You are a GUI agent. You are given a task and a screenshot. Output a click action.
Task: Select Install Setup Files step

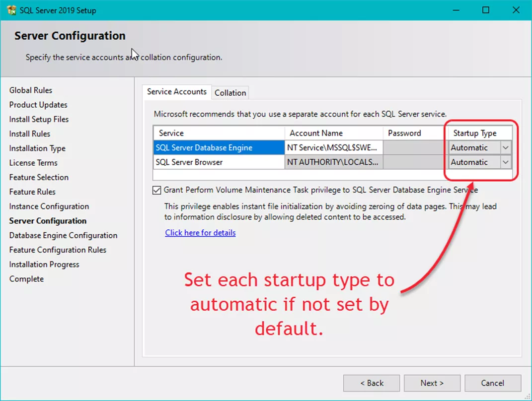coord(39,119)
